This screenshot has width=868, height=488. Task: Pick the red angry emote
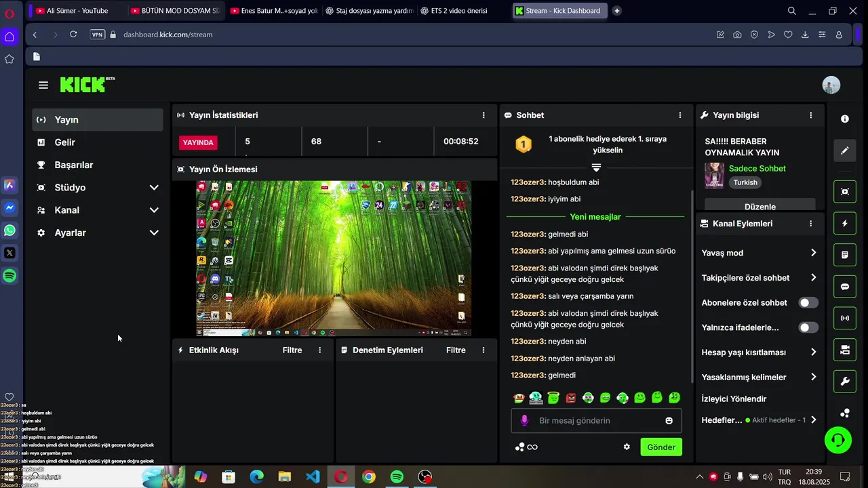pyautogui.click(x=571, y=398)
